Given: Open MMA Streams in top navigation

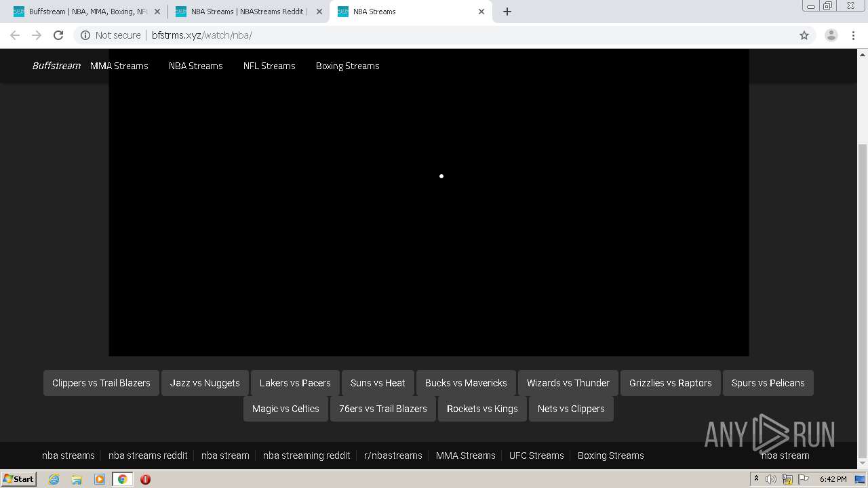Looking at the screenshot, I should click(119, 66).
